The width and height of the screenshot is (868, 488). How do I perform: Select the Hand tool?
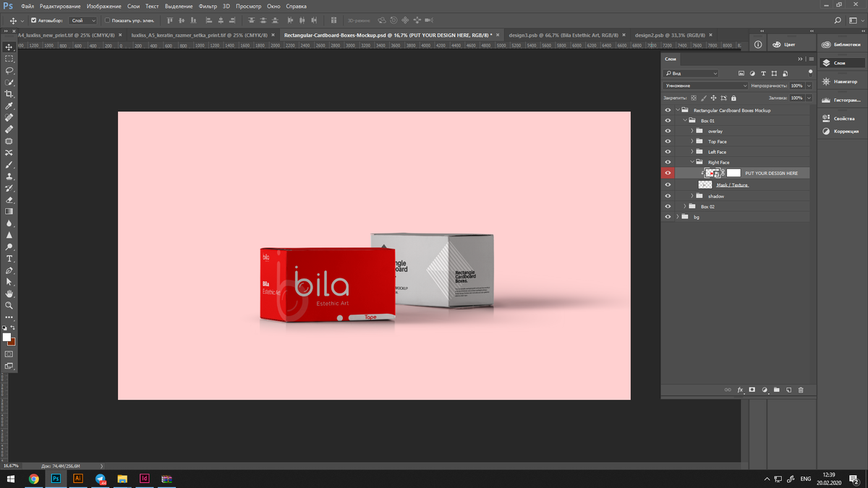9,294
